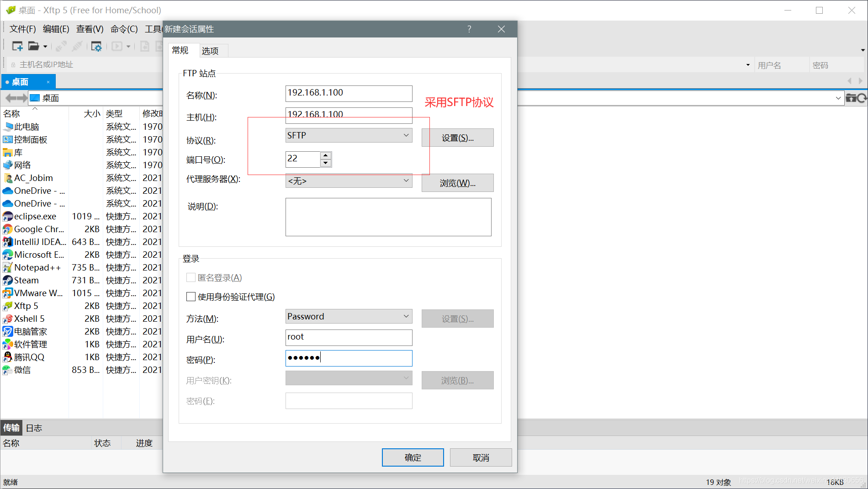Open the 命令(C) menu
Image resolution: width=868 pixels, height=489 pixels.
click(124, 29)
